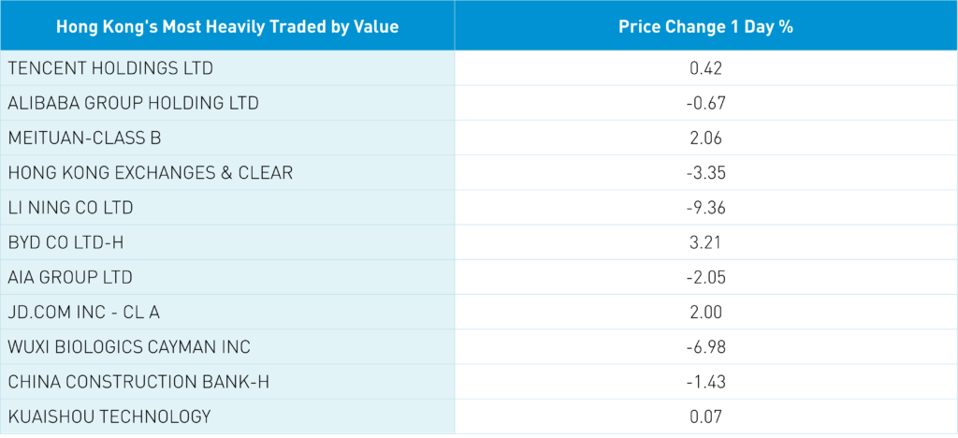This screenshot has width=958, height=438.
Task: Select HONG KONG EXCHANGES & CLEAR cell
Action: click(x=150, y=173)
